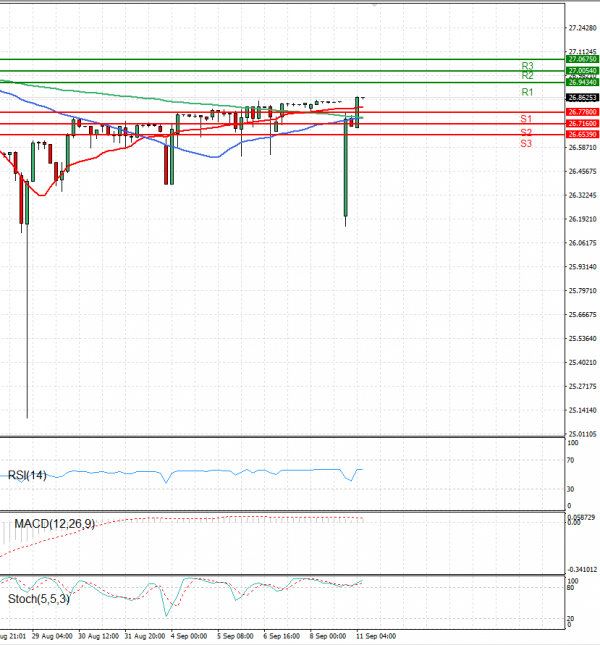Click the current price tag 26.86253

(582, 98)
